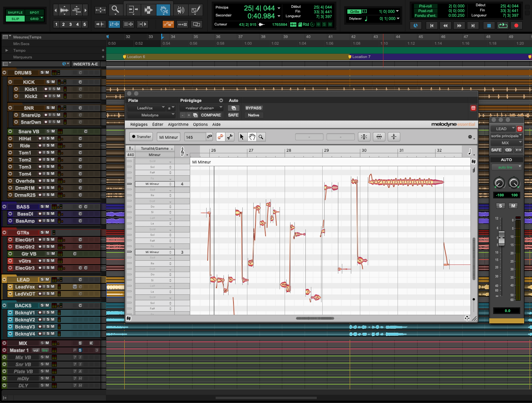Open the Aide menu
This screenshot has width=532, height=403.
(x=216, y=125)
